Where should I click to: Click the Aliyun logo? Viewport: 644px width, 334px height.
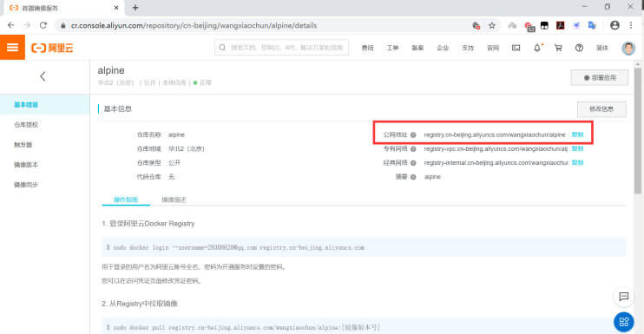pyautogui.click(x=52, y=48)
